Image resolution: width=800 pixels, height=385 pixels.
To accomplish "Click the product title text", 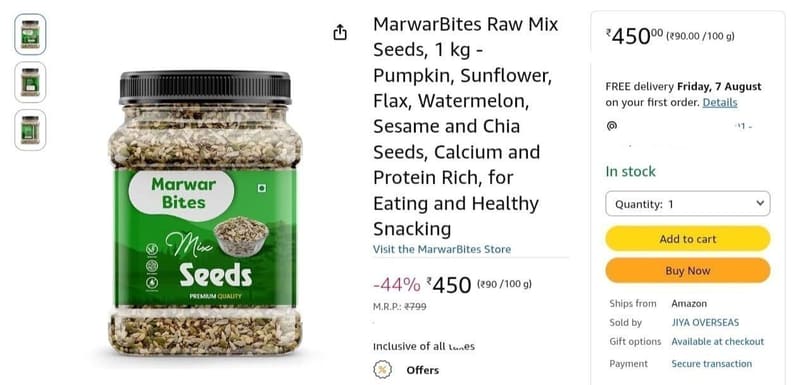I will 466,126.
